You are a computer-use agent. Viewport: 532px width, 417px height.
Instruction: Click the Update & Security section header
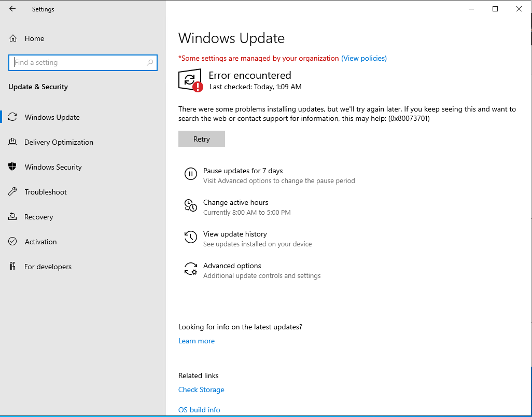point(38,87)
